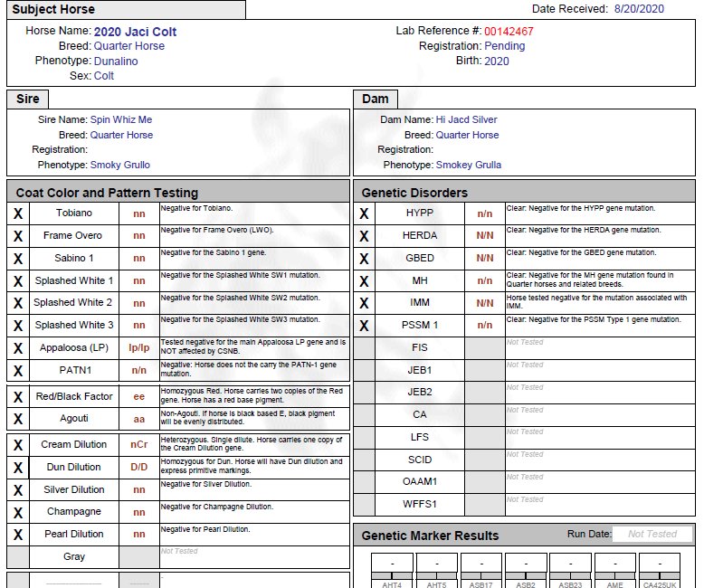Click the Pearl Dilution test label
Screen dimensions: 704x588
[74, 534]
